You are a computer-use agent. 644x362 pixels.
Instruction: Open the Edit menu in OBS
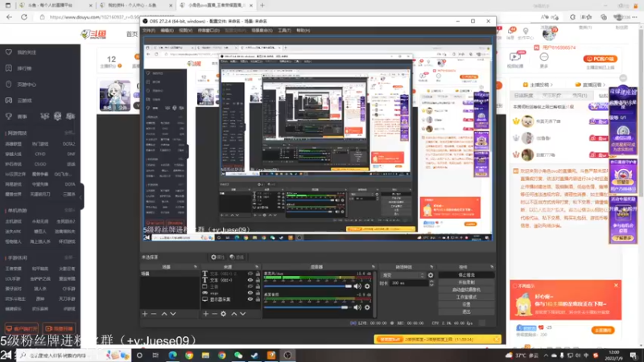(167, 31)
